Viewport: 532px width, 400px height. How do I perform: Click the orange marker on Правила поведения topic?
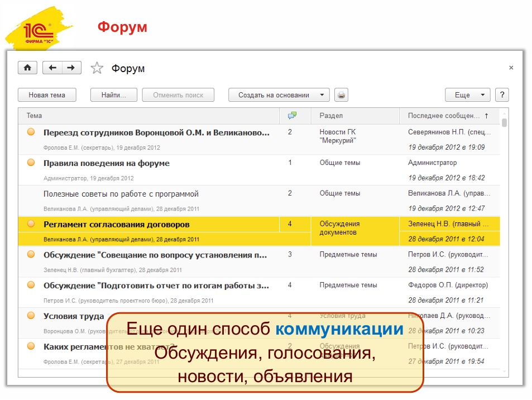pyautogui.click(x=31, y=163)
